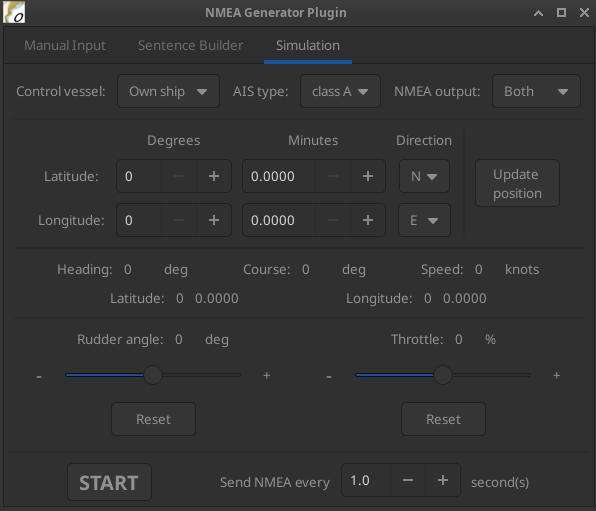The width and height of the screenshot is (596, 511).
Task: Increase latitude minutes with plus
Action: point(368,176)
